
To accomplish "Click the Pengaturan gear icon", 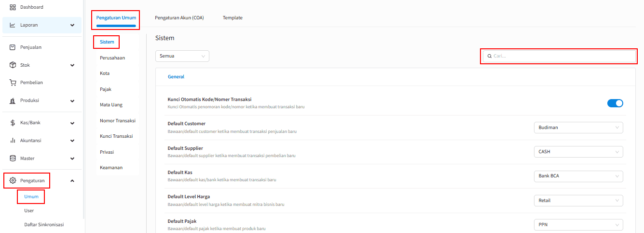I will click(x=13, y=181).
